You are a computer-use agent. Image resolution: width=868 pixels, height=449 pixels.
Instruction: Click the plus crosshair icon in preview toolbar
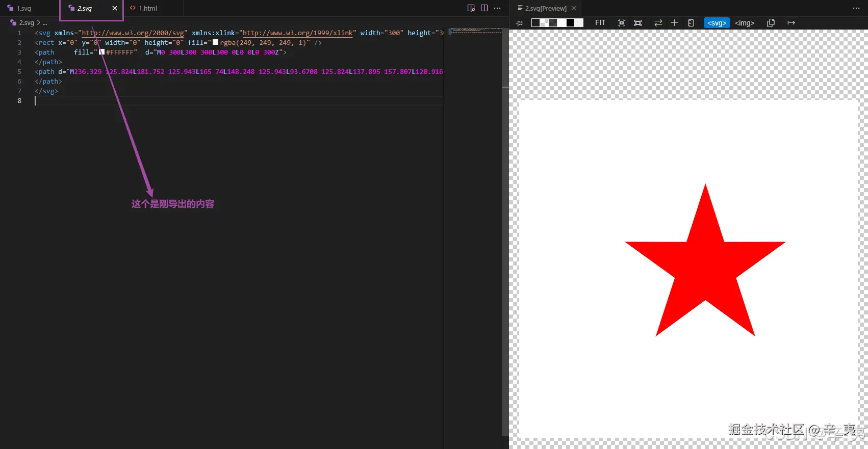point(674,23)
